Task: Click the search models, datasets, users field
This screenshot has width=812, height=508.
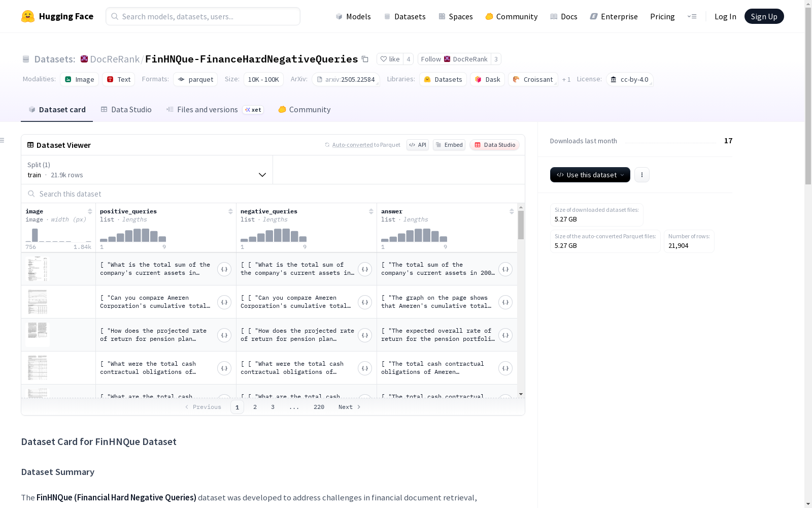Action: [203, 16]
